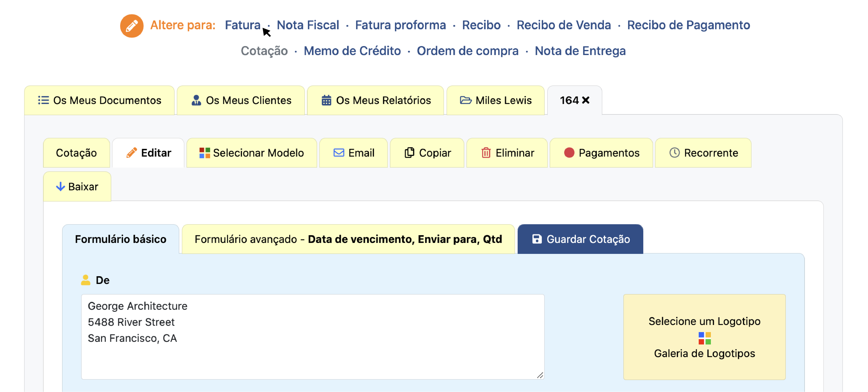Switch to Formulário avançado tab
Screen dimensions: 868x392
point(348,239)
